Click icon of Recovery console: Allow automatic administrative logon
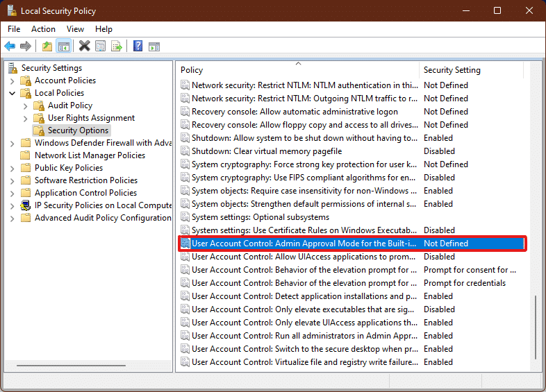Viewport: 546px width, 392px height. [185, 112]
